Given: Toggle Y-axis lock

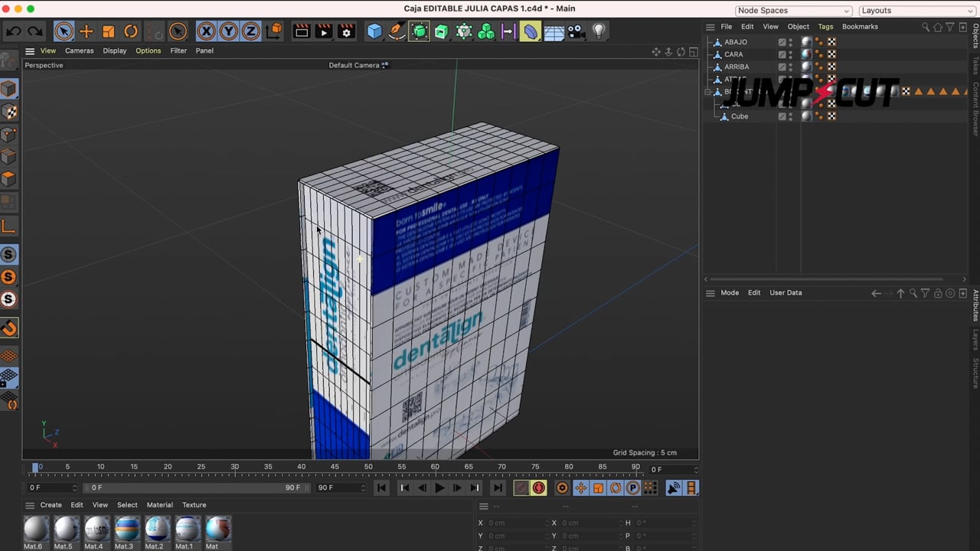Looking at the screenshot, I should point(228,31).
